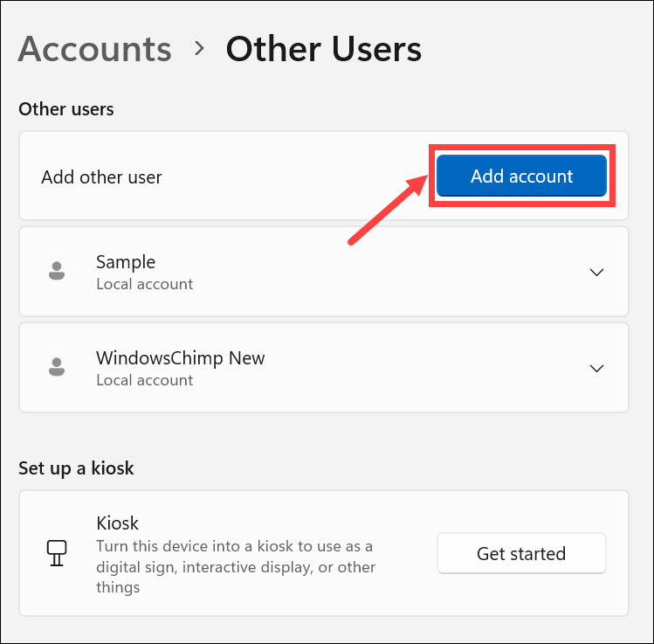The image size is (654, 644).
Task: Click the breadcrumb separator chevron after Accounts
Action: click(200, 49)
